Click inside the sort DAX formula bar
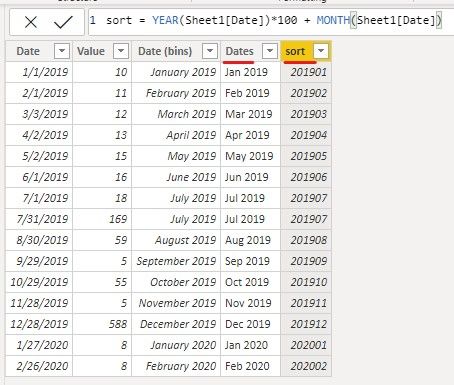The width and height of the screenshot is (454, 385). pos(270,21)
